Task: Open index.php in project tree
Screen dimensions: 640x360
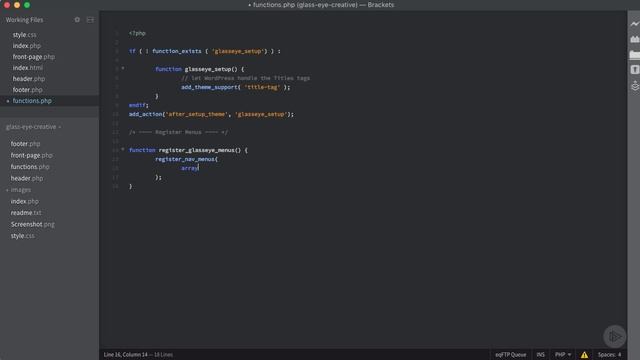Action: tap(24, 201)
